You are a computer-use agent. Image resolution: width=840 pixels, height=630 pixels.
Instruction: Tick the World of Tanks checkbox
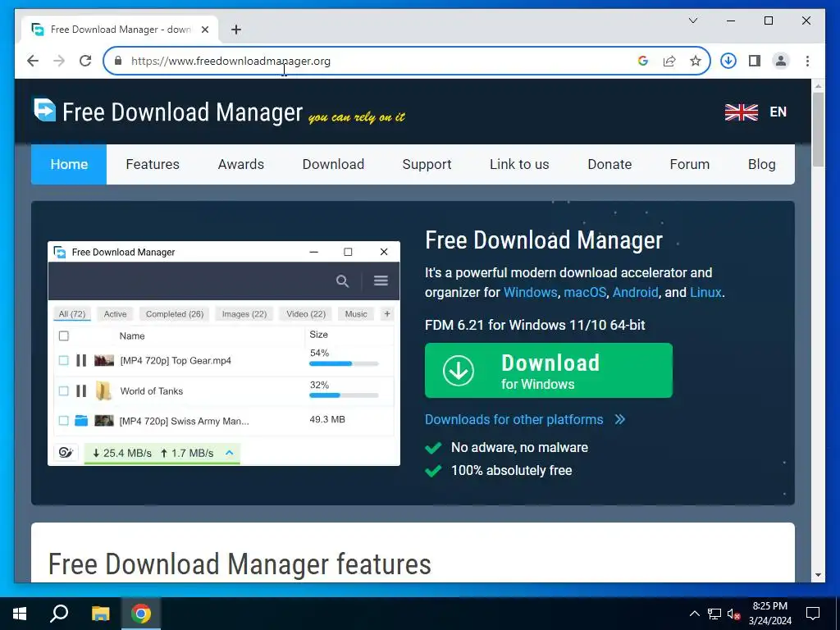64,391
